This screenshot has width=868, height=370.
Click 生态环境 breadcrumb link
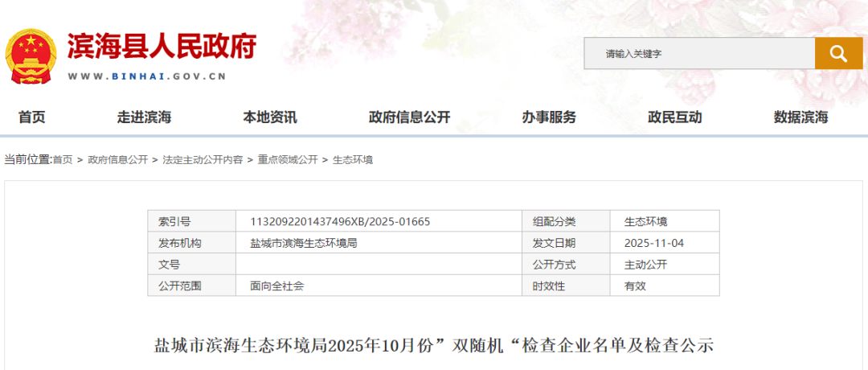pyautogui.click(x=353, y=160)
